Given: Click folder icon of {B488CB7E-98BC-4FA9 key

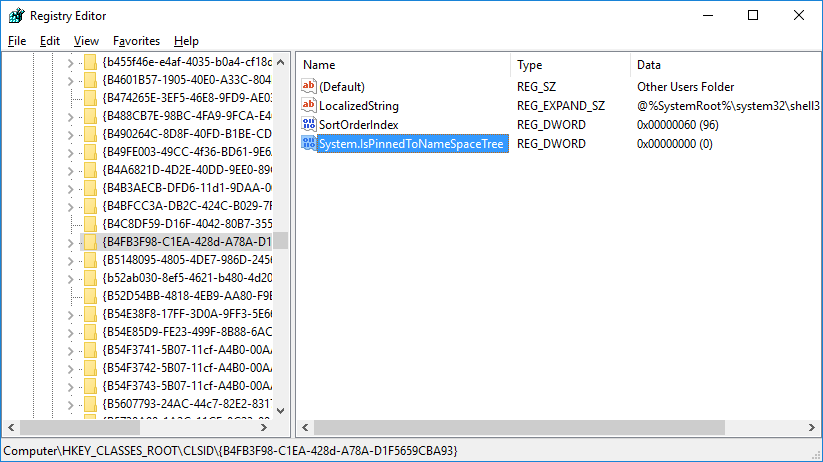Looking at the screenshot, I should pos(90,116).
